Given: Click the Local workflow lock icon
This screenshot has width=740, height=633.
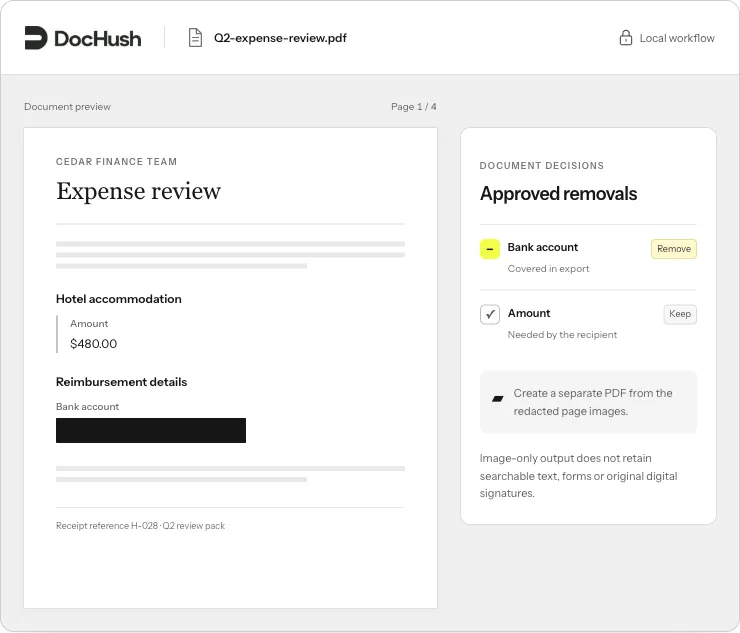Looking at the screenshot, I should 626,37.
